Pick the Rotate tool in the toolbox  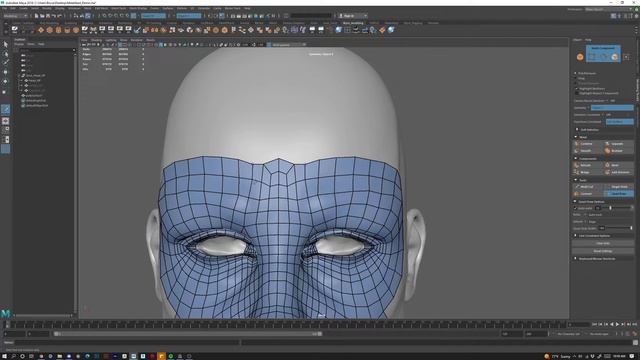click(5, 82)
